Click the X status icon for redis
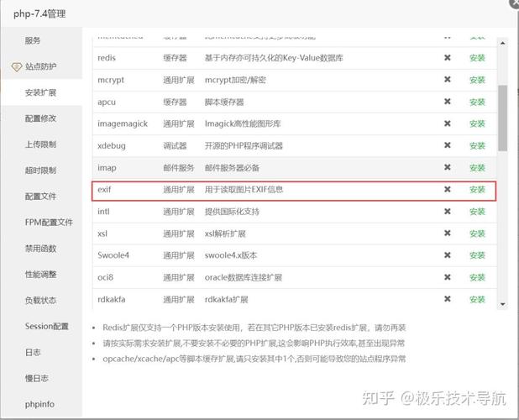The width and height of the screenshot is (519, 420). click(447, 58)
